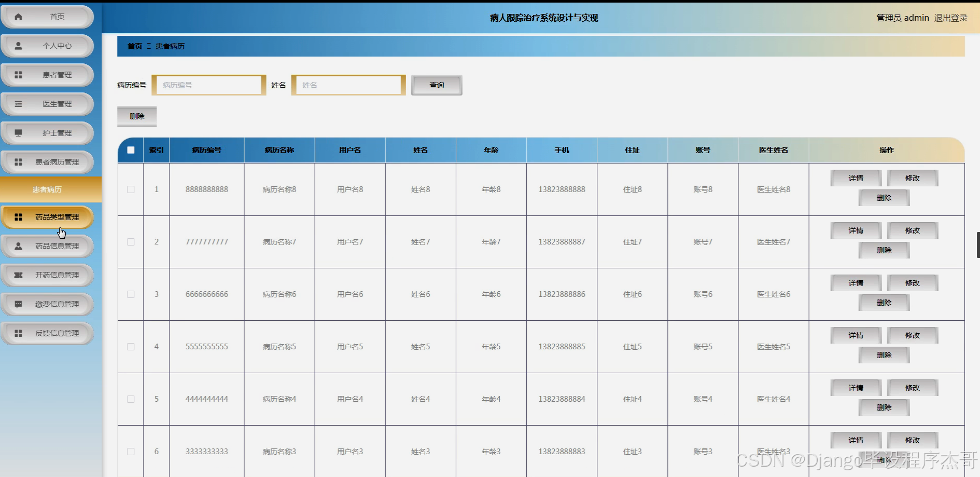Click 修改 for record 4444444444
Viewport: 980px width, 477px height.
pos(913,388)
